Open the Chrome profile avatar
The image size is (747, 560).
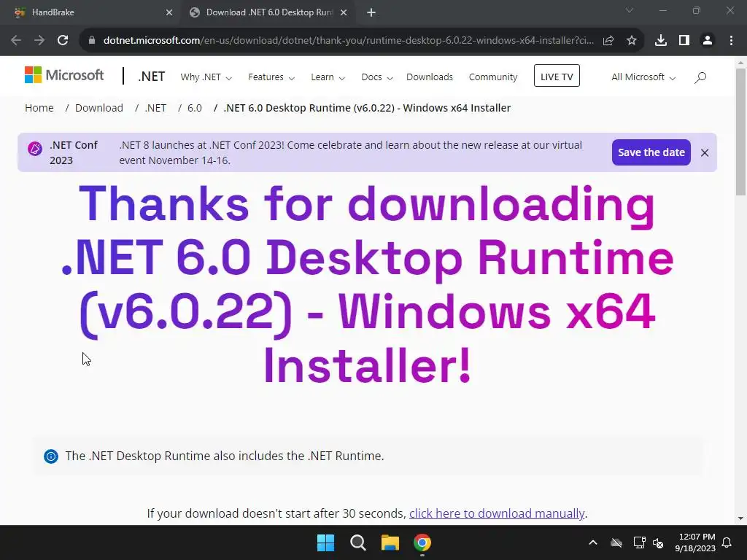[x=708, y=41]
